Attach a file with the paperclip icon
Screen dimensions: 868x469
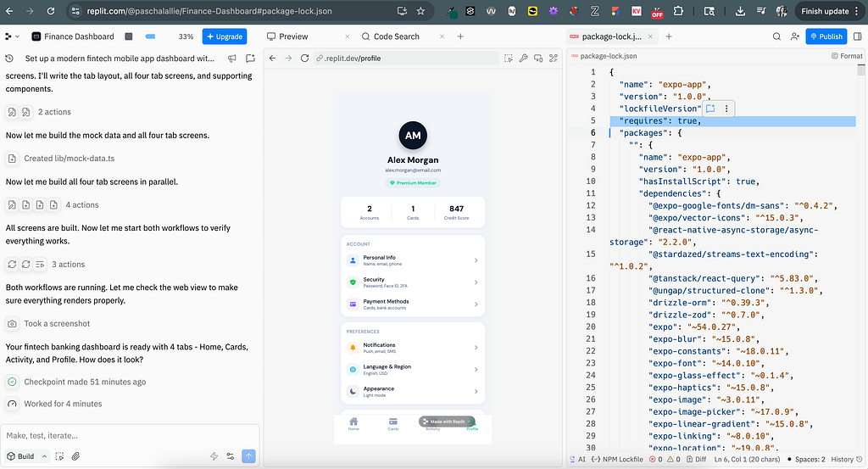pyautogui.click(x=75, y=456)
